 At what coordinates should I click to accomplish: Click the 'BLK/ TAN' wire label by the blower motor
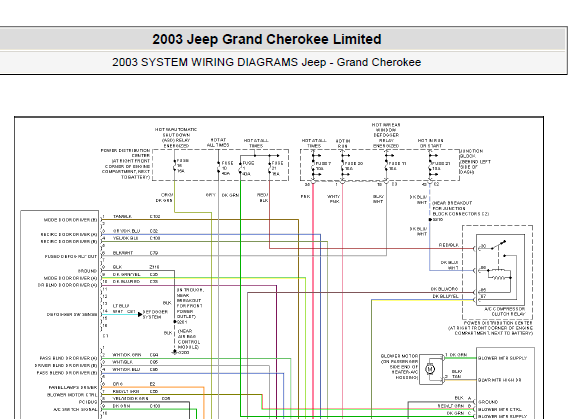[456, 374]
